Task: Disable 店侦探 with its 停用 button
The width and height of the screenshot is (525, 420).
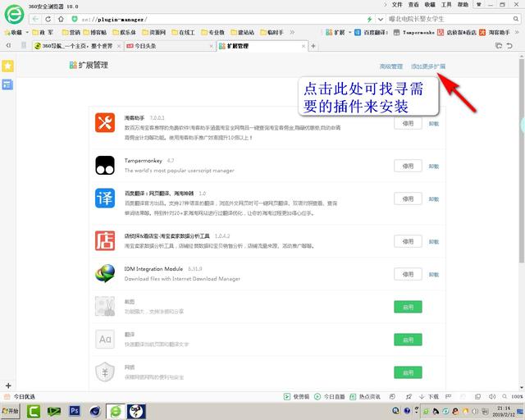Action: tap(408, 241)
